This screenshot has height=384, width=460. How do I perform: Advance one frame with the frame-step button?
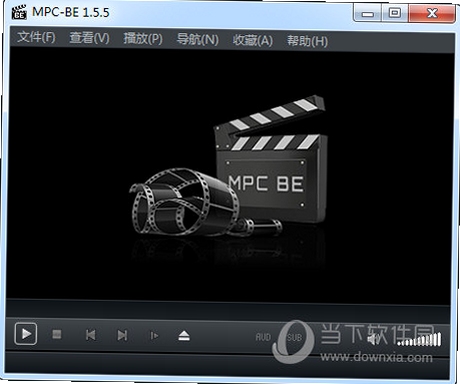coord(154,335)
